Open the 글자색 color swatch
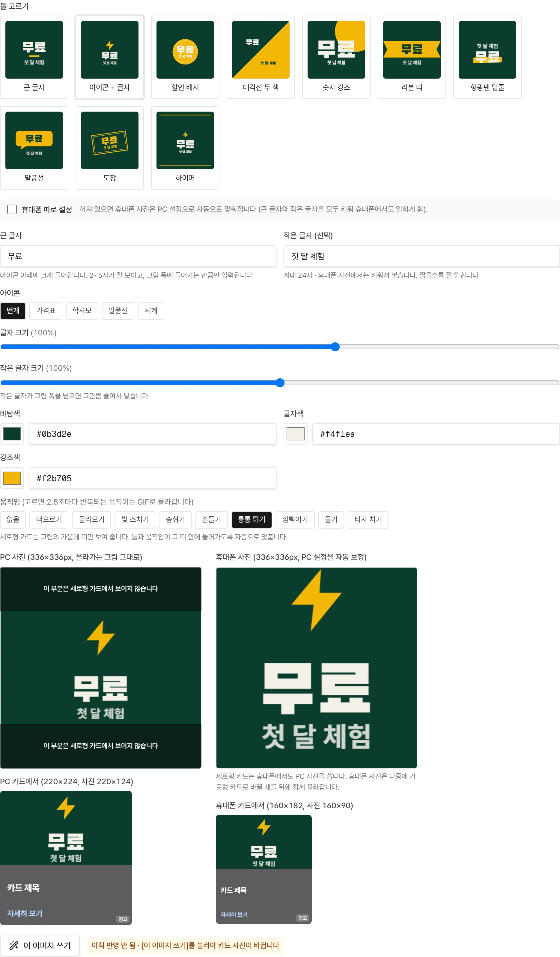The image size is (560, 957). (296, 434)
